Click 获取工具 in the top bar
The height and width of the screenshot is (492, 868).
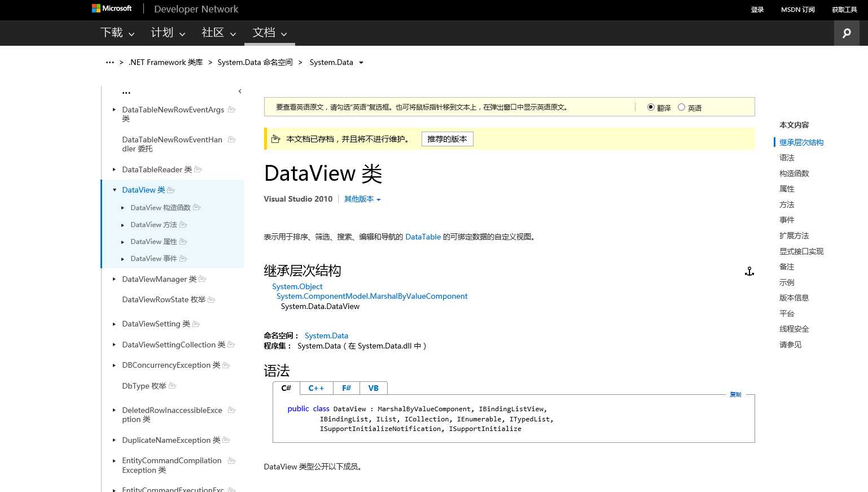click(x=844, y=10)
